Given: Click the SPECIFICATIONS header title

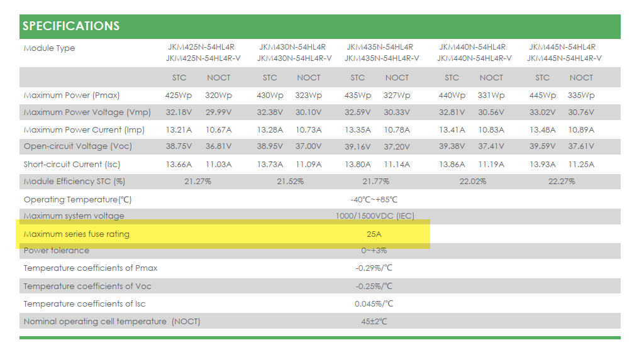Looking at the screenshot, I should [x=70, y=26].
